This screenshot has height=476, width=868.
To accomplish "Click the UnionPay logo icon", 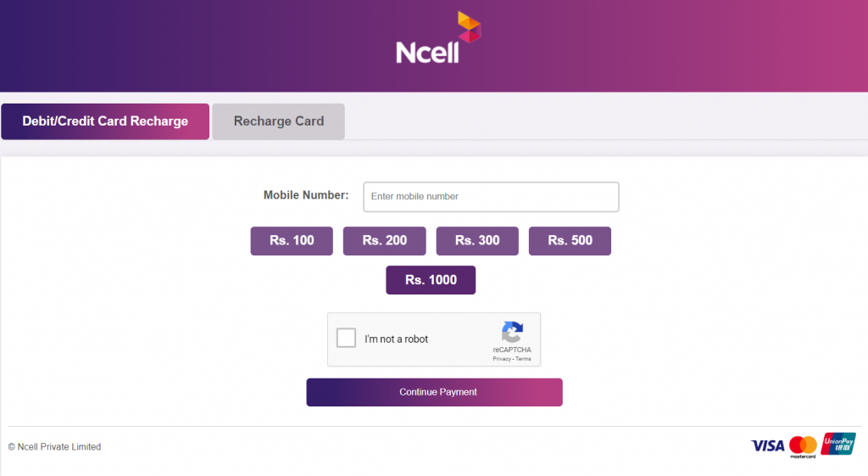I will (x=837, y=444).
